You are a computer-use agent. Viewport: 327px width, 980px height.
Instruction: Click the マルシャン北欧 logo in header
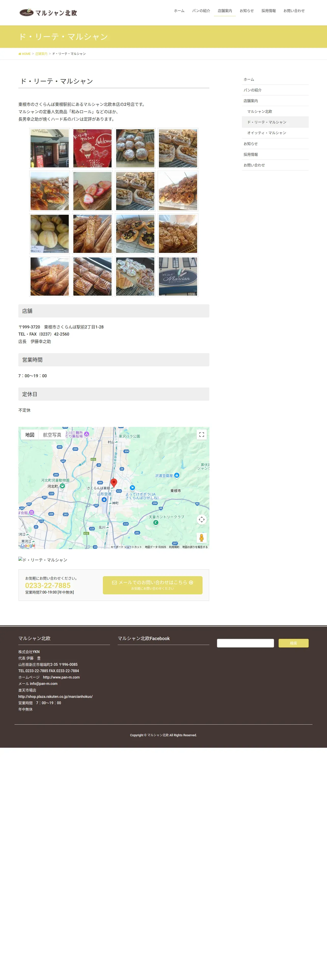pyautogui.click(x=48, y=12)
